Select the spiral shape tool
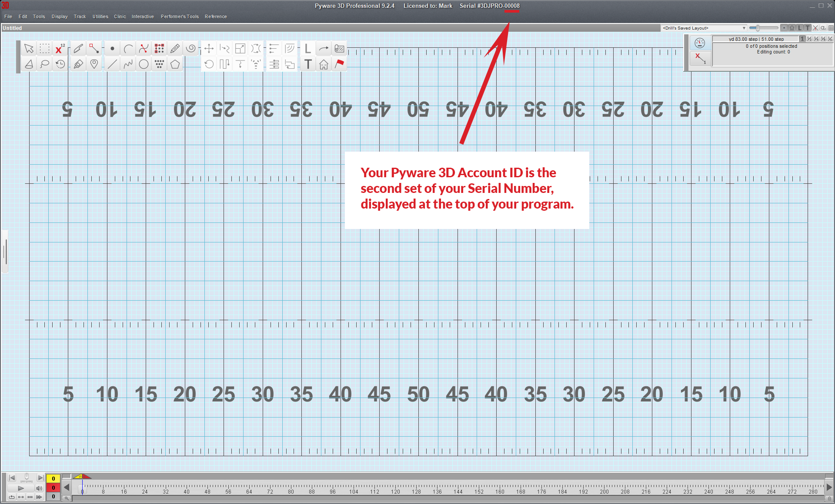The width and height of the screenshot is (835, 504). [x=190, y=48]
